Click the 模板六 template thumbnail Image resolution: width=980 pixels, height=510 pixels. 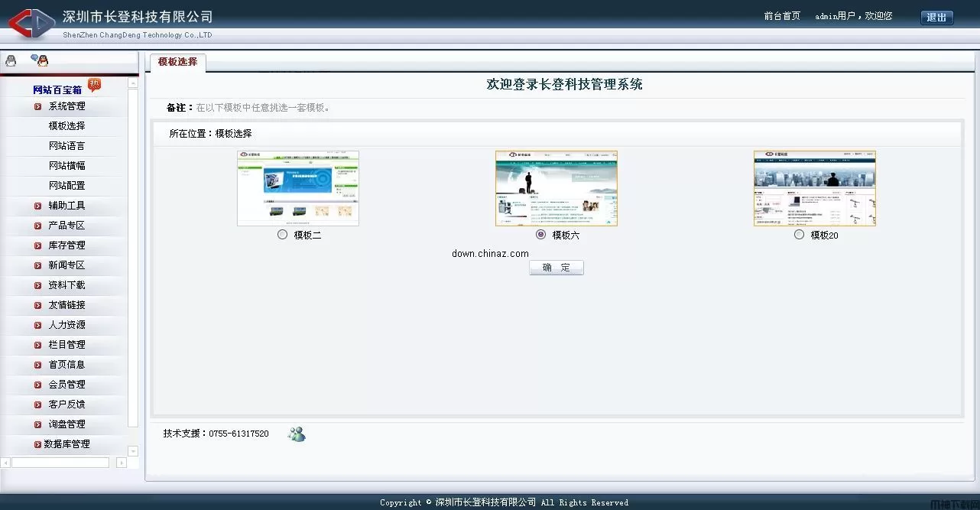point(557,188)
